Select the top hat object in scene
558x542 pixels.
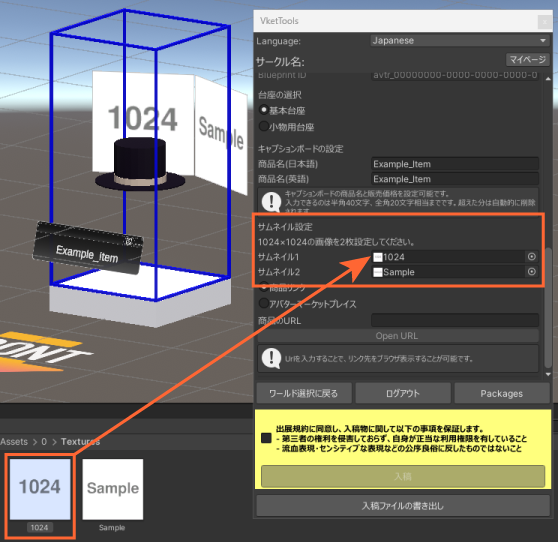(x=140, y=164)
